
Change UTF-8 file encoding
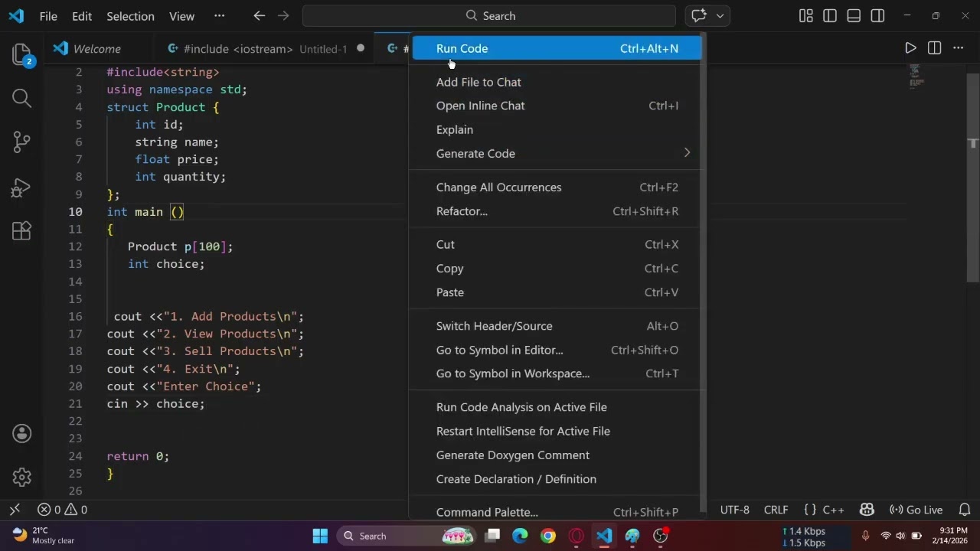point(735,510)
